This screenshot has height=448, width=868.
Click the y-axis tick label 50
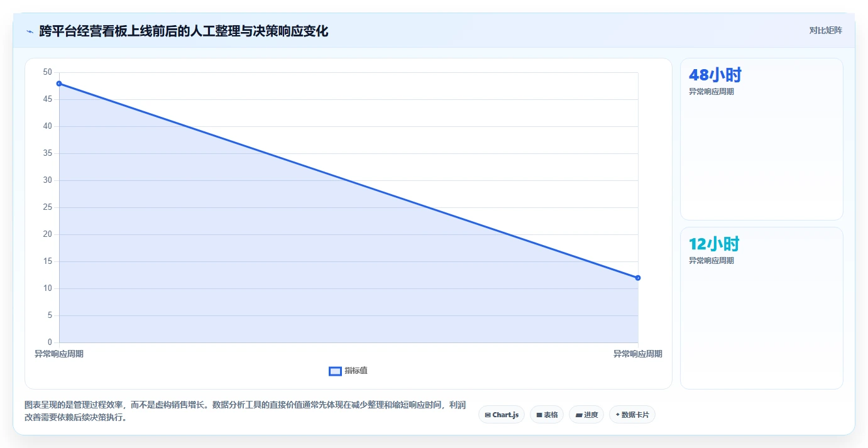tap(48, 72)
